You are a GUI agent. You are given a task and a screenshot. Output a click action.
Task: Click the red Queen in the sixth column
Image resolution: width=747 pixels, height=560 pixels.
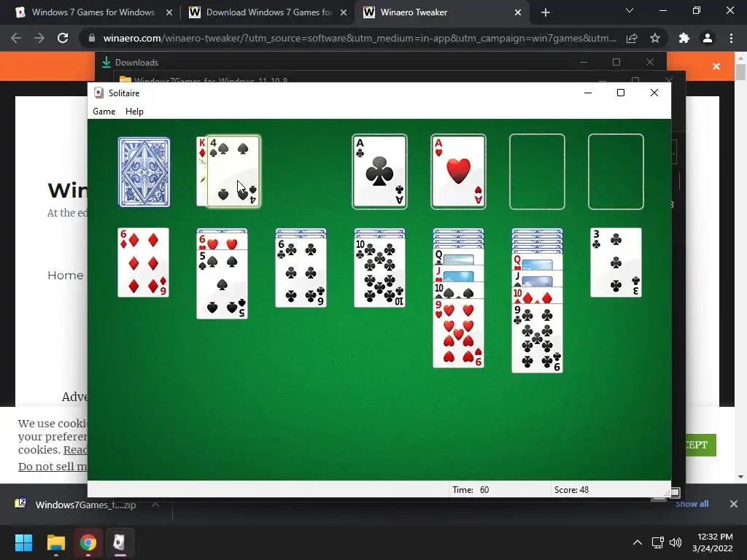coord(537,262)
